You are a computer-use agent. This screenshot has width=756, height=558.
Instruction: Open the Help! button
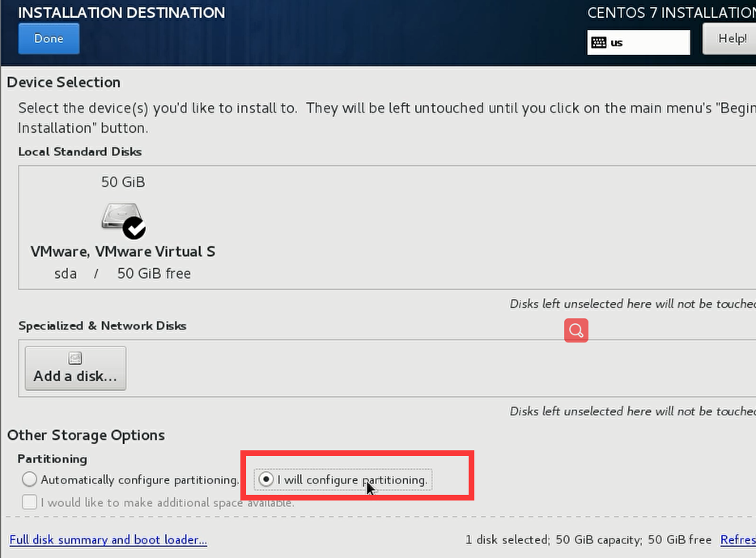(731, 38)
